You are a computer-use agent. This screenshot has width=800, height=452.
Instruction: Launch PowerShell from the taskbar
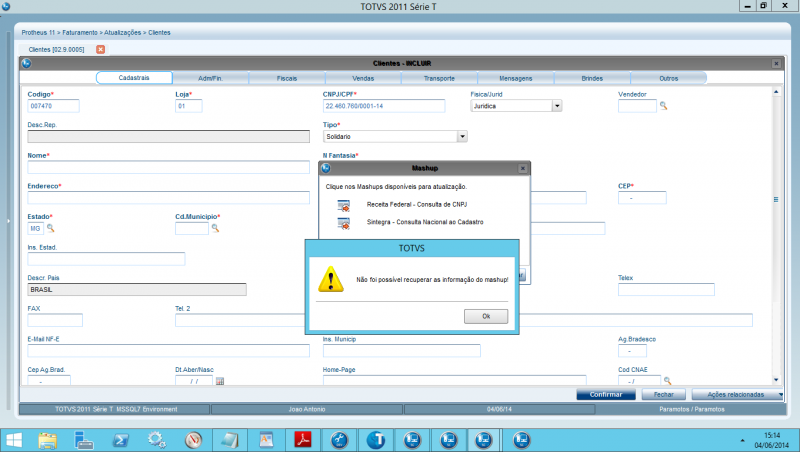[x=120, y=440]
